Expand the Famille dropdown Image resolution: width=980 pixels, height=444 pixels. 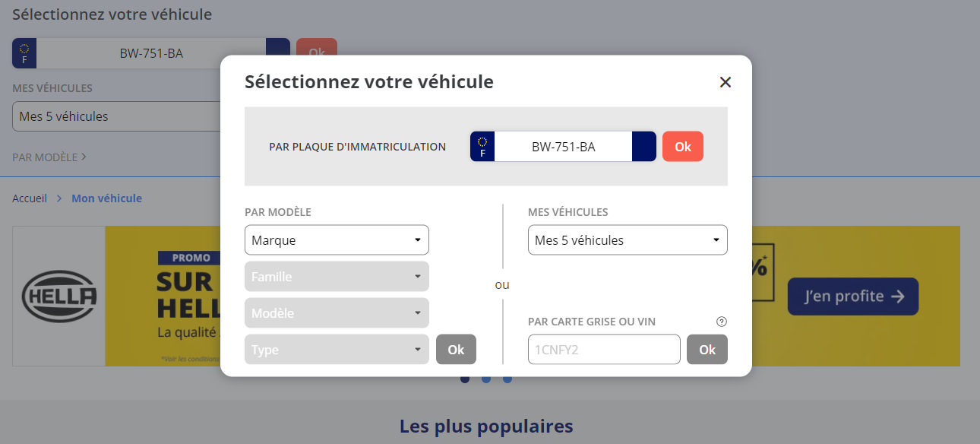337,277
